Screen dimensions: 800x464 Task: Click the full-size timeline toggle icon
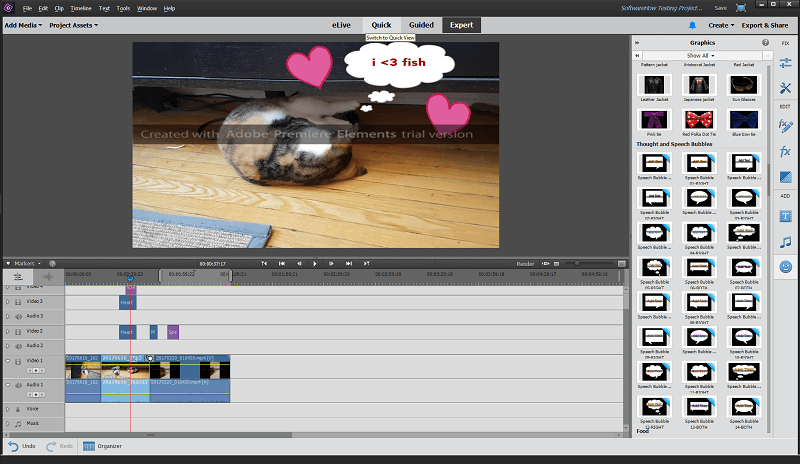click(621, 264)
